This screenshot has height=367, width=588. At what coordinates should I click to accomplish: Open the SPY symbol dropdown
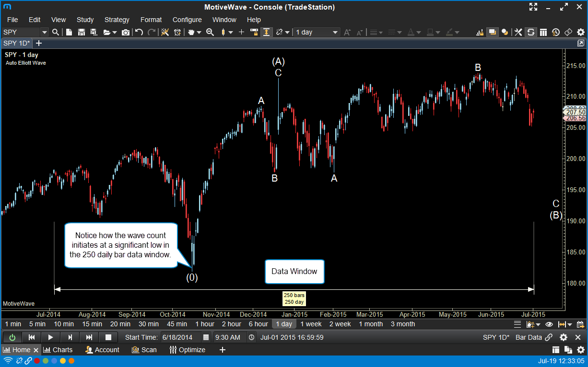45,32
